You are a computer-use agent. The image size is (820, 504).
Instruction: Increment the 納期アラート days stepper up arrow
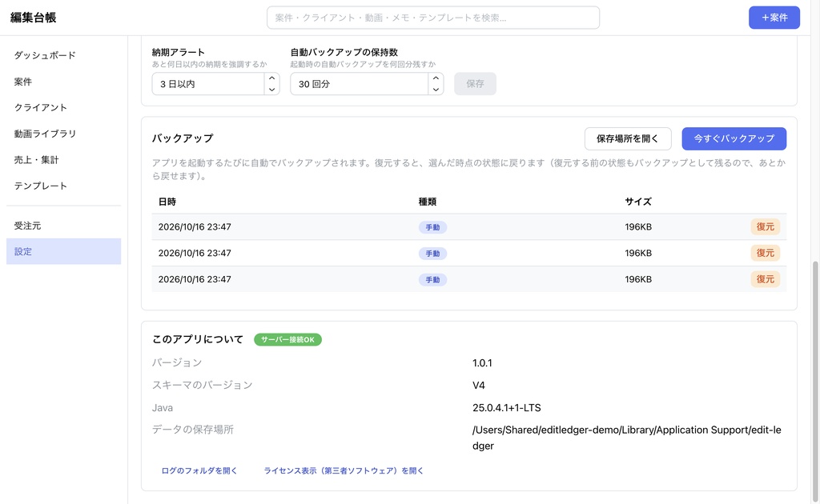click(x=271, y=78)
